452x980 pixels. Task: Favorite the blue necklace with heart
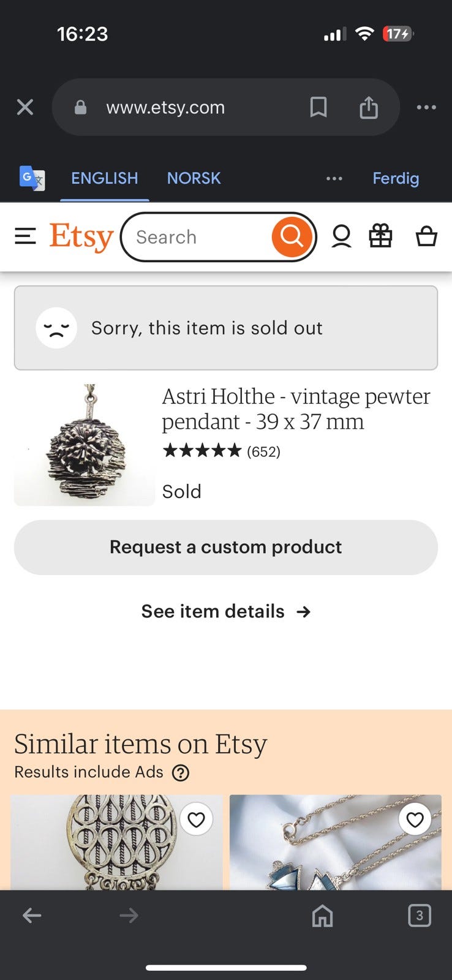[x=415, y=820]
